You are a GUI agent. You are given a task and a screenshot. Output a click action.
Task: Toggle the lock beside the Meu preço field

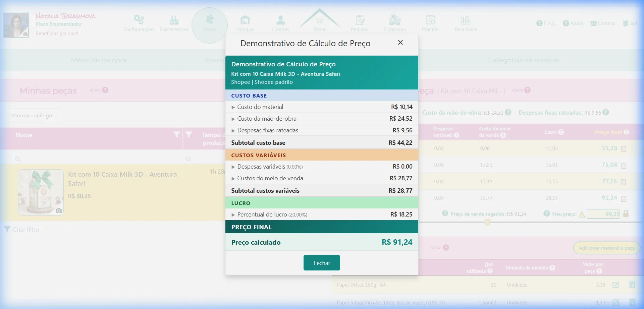626,214
